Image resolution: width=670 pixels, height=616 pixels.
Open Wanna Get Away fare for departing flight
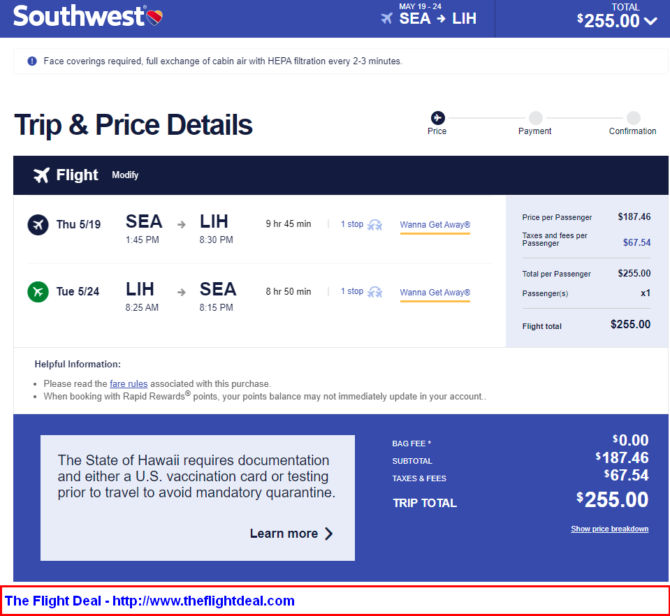point(435,225)
